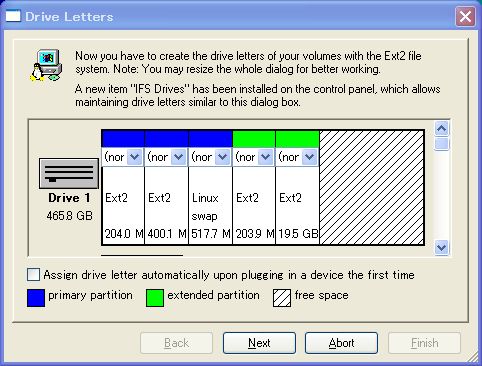Open drive letter dropdown for 400.1 M Ext2
Viewport: 482px width, 366px height.
click(x=178, y=157)
